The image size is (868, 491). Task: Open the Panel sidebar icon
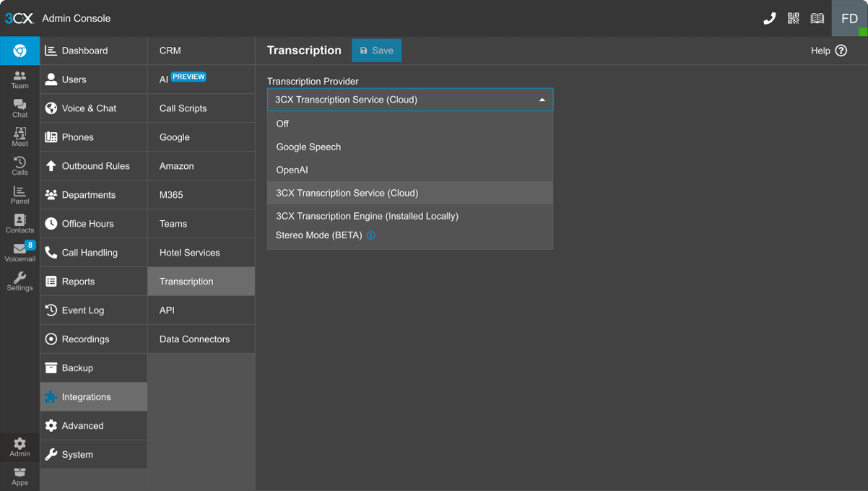pyautogui.click(x=19, y=195)
